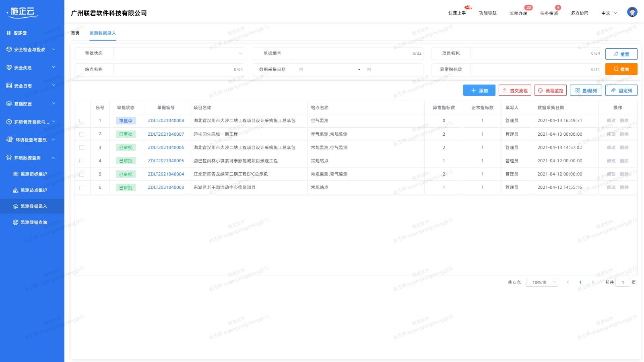Click the 流程监控 button
Image resolution: width=644 pixels, height=362 pixels.
point(551,90)
